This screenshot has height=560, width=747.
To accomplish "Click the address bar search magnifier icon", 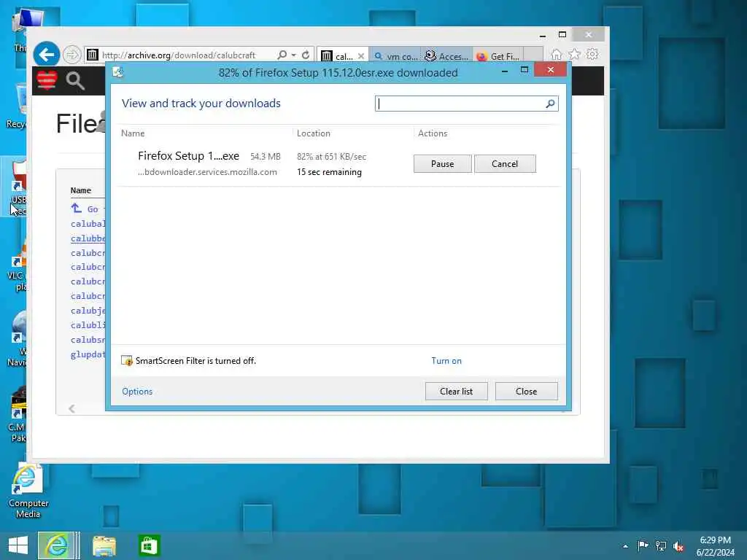I will click(282, 55).
